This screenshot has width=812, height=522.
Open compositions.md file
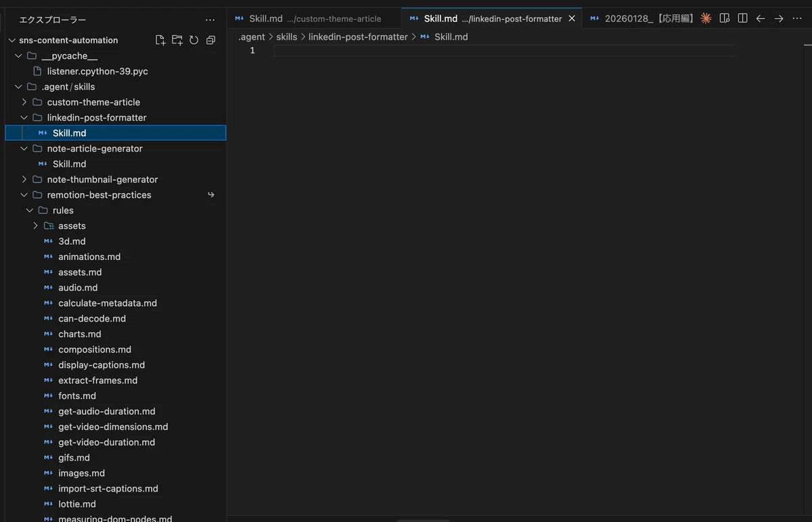coord(95,350)
